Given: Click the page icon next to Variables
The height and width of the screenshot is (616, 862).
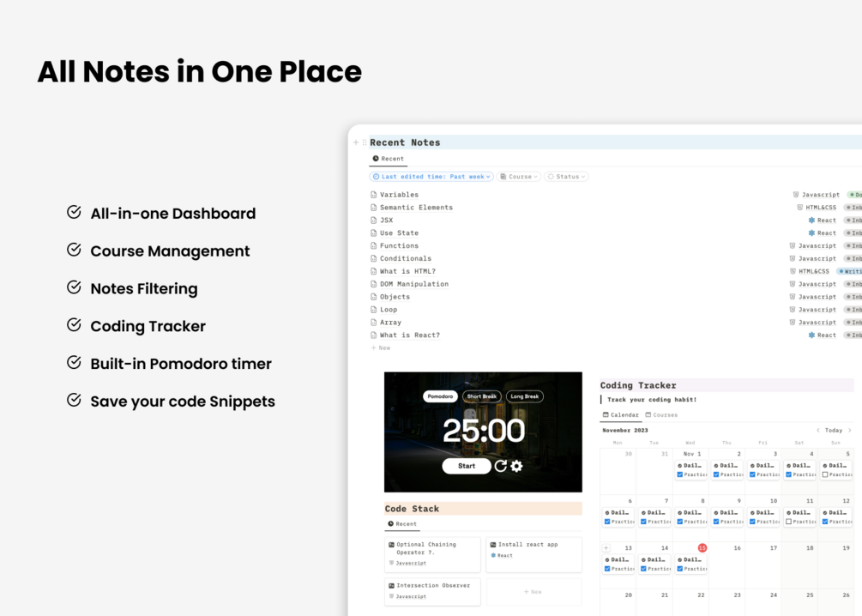Looking at the screenshot, I should [x=374, y=195].
